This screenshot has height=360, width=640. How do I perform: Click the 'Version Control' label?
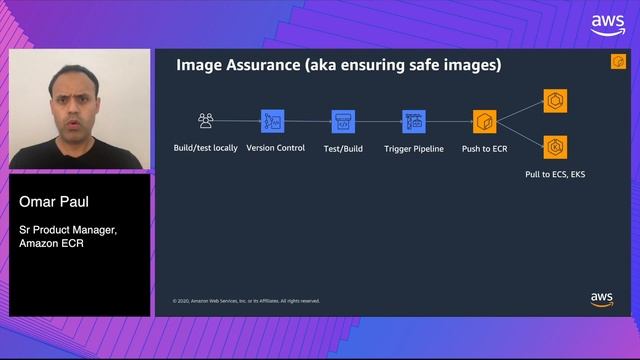[x=276, y=148]
